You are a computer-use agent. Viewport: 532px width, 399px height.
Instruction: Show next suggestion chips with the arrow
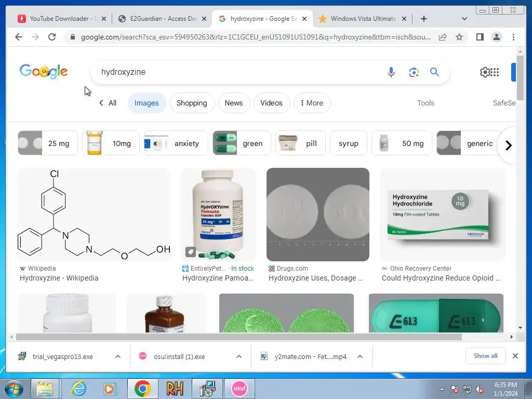coord(508,145)
